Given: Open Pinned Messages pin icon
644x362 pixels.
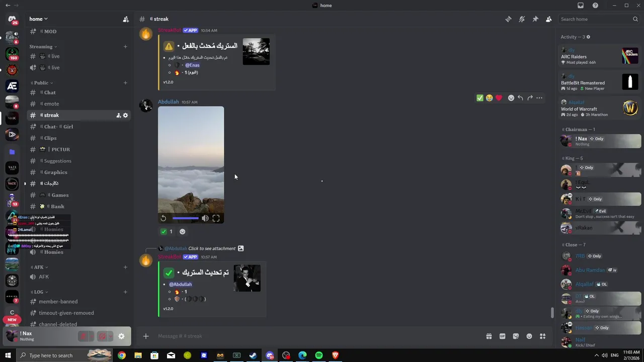Looking at the screenshot, I should pyautogui.click(x=535, y=19).
